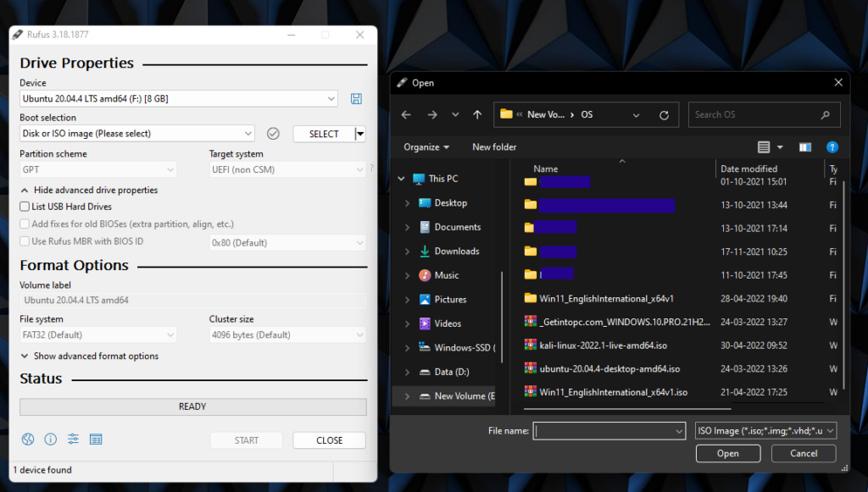Tick Add fixes for old BIOSes checkbox
The width and height of the screenshot is (868, 492).
click(25, 224)
